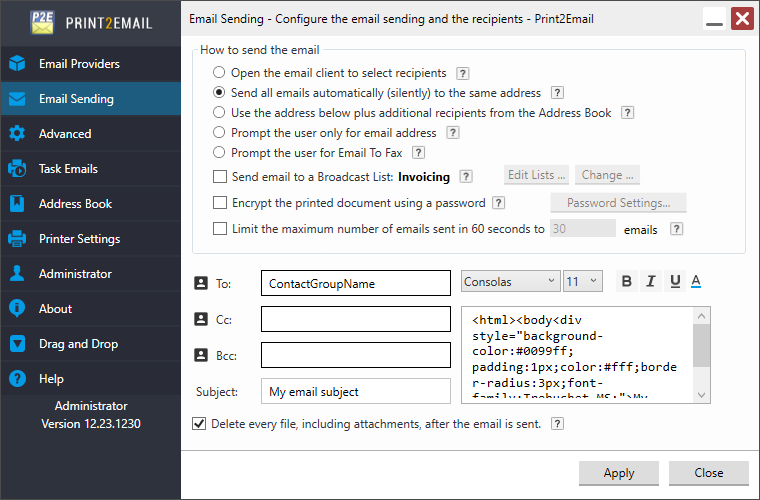The width and height of the screenshot is (760, 500).
Task: Click the Subject field 'My email subject'
Action: tap(356, 391)
